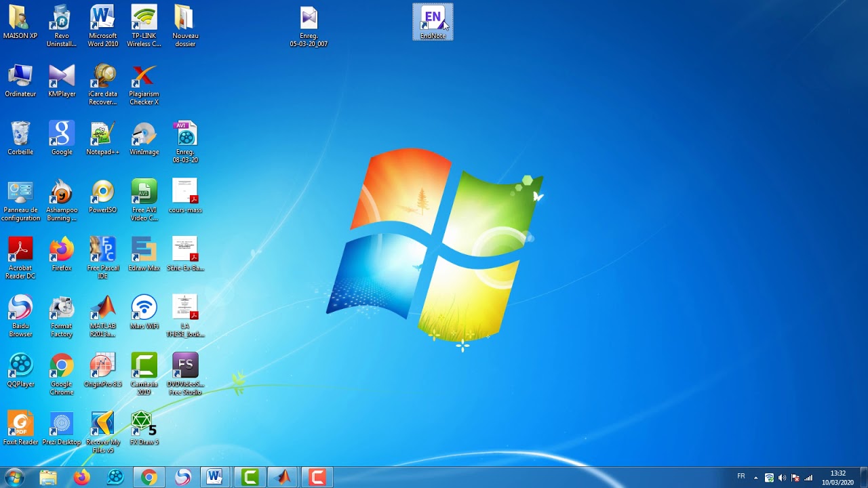868x488 pixels.
Task: Select QQPlayer desktop shortcut
Action: [x=20, y=370]
